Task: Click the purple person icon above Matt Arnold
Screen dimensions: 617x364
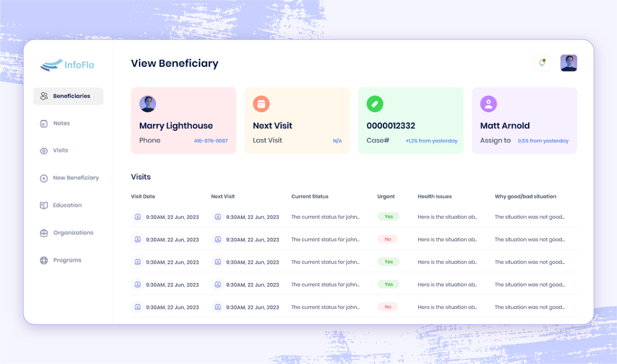Action: pos(488,104)
